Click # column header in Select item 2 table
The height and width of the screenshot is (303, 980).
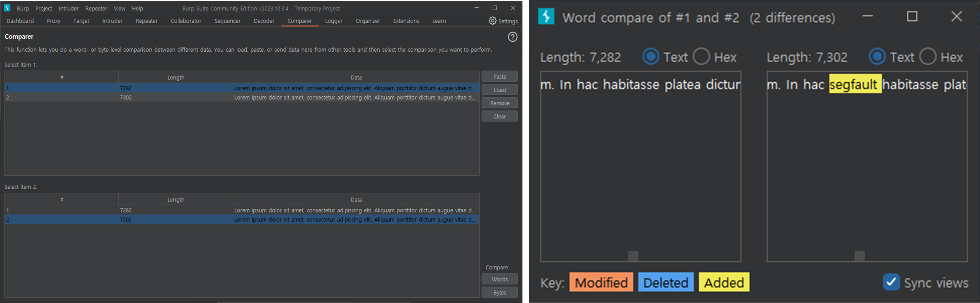tap(62, 199)
